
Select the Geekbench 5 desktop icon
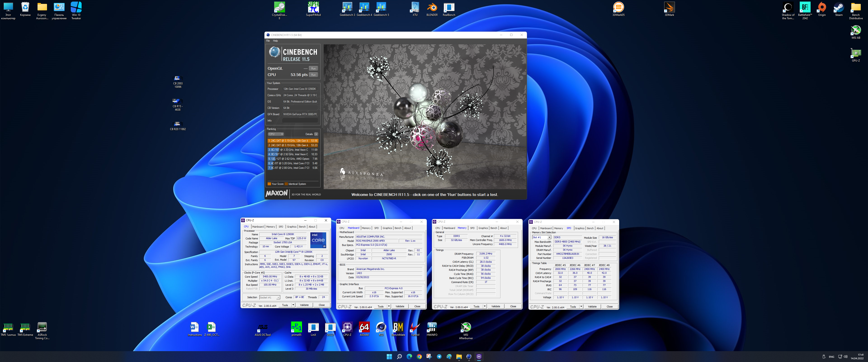pyautogui.click(x=381, y=9)
